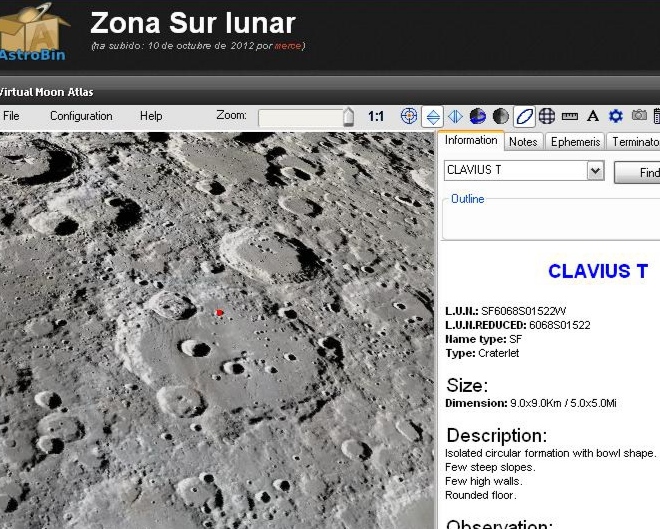Expand the CLAVIUS T search dropdown arrow
Screen dimensions: 660x529
point(595,171)
